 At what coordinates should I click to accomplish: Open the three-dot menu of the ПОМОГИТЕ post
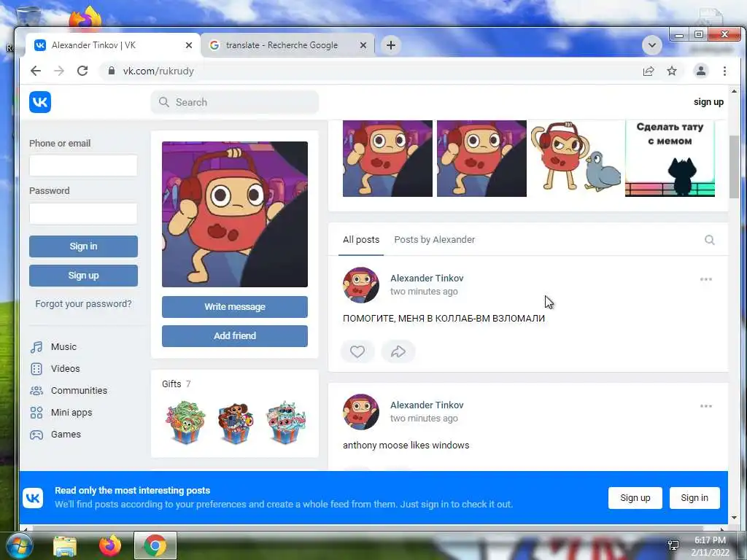pyautogui.click(x=706, y=279)
